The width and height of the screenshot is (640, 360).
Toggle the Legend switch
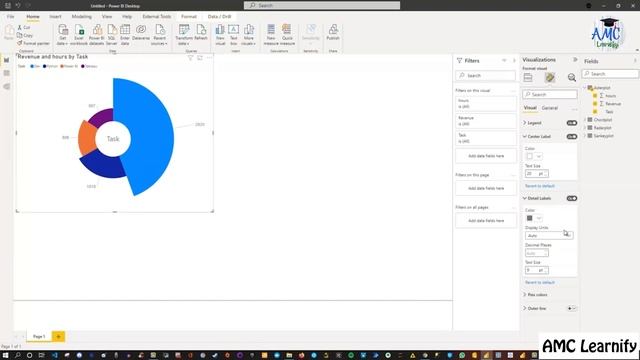pyautogui.click(x=572, y=123)
